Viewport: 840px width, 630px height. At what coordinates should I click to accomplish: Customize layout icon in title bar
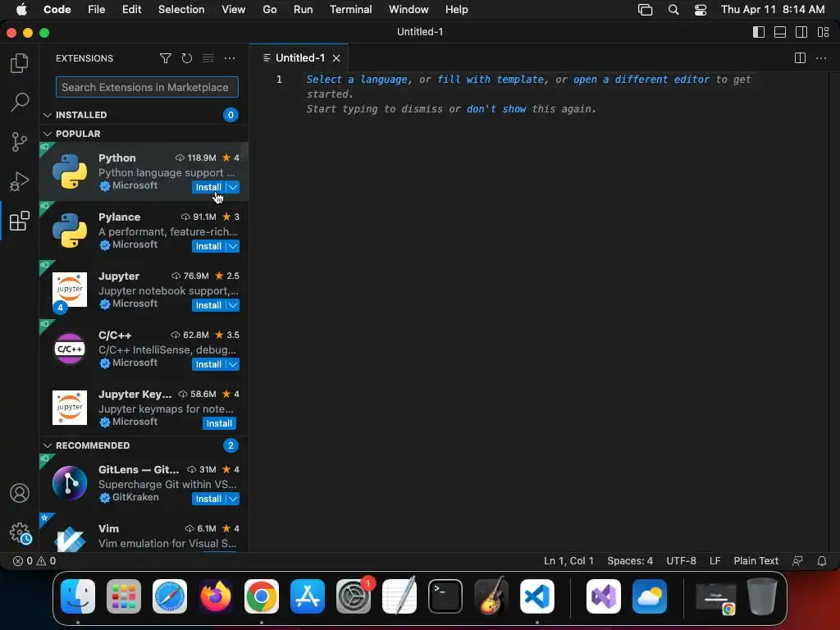[x=824, y=32]
